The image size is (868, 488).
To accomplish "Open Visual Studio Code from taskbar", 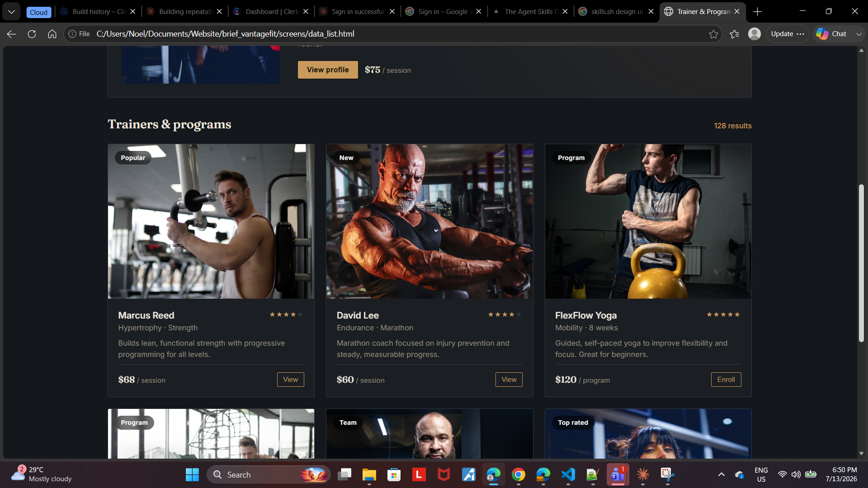I will (x=568, y=474).
